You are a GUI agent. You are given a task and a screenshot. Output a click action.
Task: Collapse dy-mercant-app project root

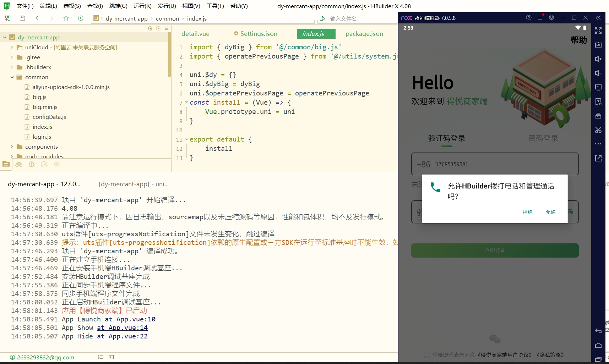click(x=5, y=37)
